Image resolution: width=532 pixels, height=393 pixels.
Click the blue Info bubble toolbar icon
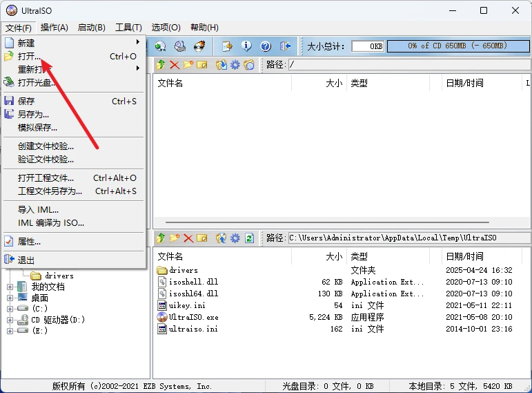click(246, 46)
